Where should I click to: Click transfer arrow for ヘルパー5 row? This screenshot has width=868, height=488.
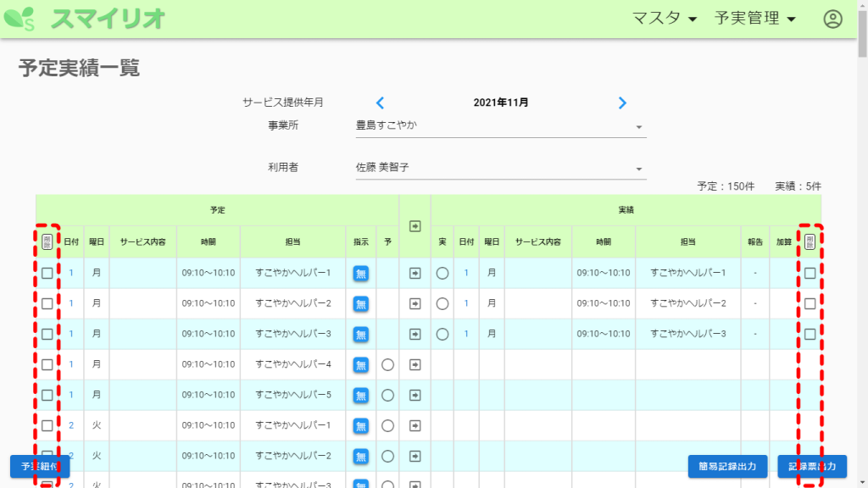(x=415, y=395)
